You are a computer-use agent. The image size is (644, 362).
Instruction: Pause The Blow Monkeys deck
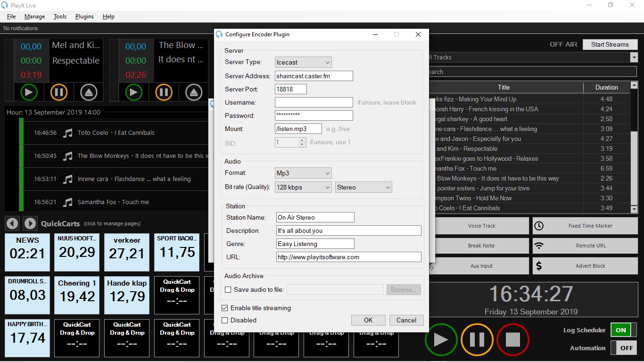point(164,92)
